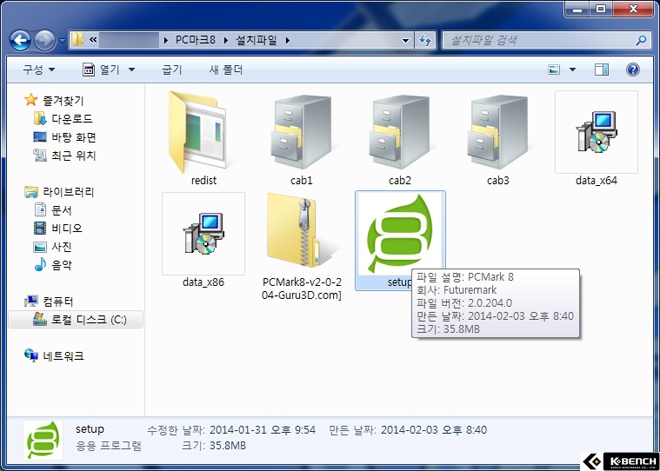
Task: Click 설치파일 in the address path
Action: pos(256,40)
